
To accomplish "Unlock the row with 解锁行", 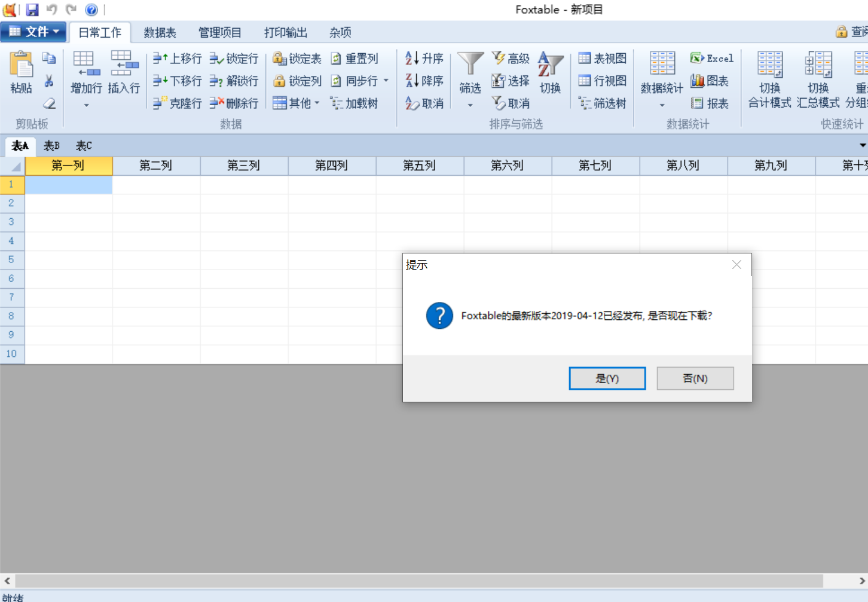I will (234, 81).
